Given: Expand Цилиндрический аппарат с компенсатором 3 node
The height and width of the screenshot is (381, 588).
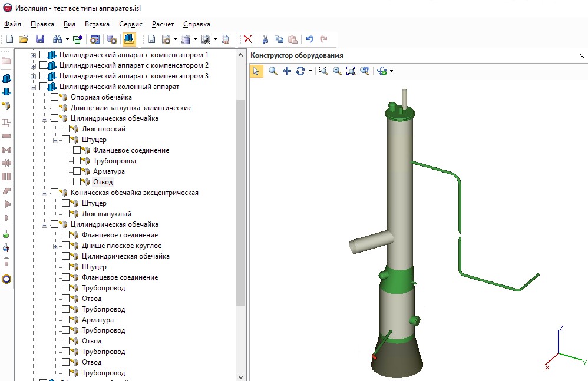Looking at the screenshot, I should pos(33,77).
